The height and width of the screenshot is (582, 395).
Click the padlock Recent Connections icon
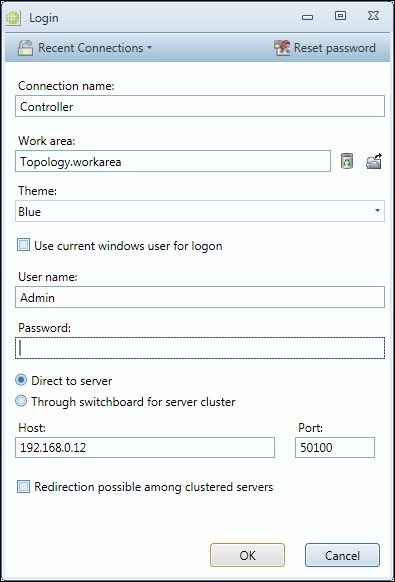click(x=25, y=48)
